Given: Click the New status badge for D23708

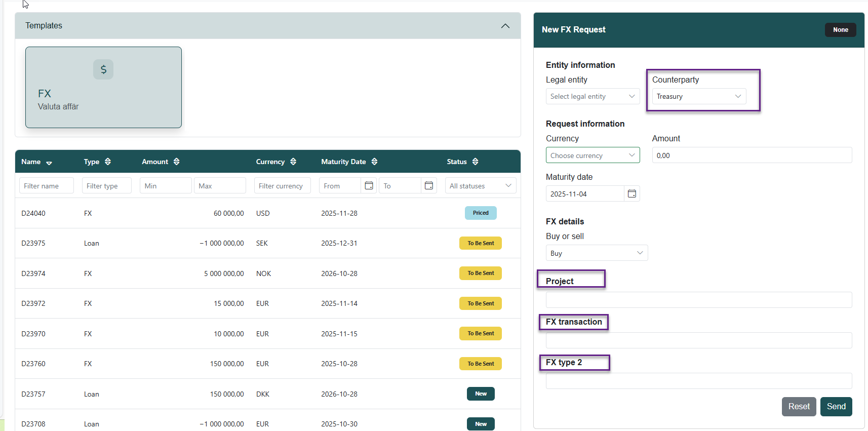Looking at the screenshot, I should pos(481,424).
